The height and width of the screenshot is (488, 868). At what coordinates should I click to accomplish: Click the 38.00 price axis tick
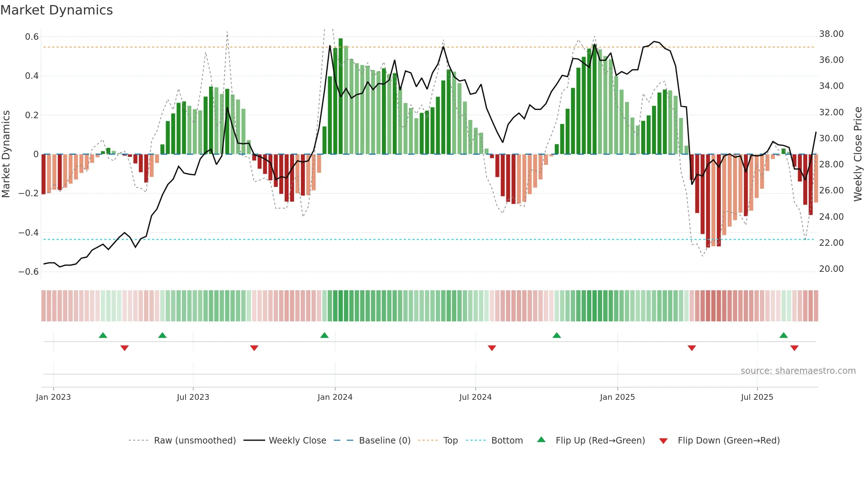tap(831, 34)
